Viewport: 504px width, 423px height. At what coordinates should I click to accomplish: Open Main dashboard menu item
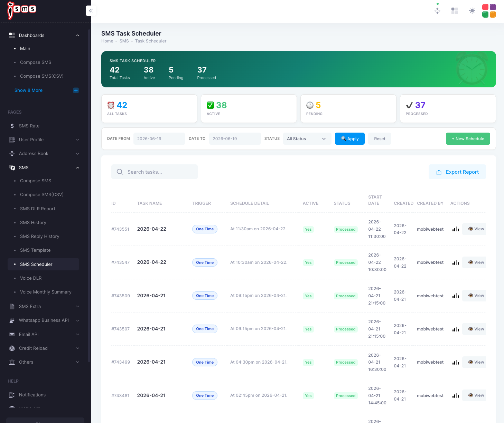coord(25,49)
